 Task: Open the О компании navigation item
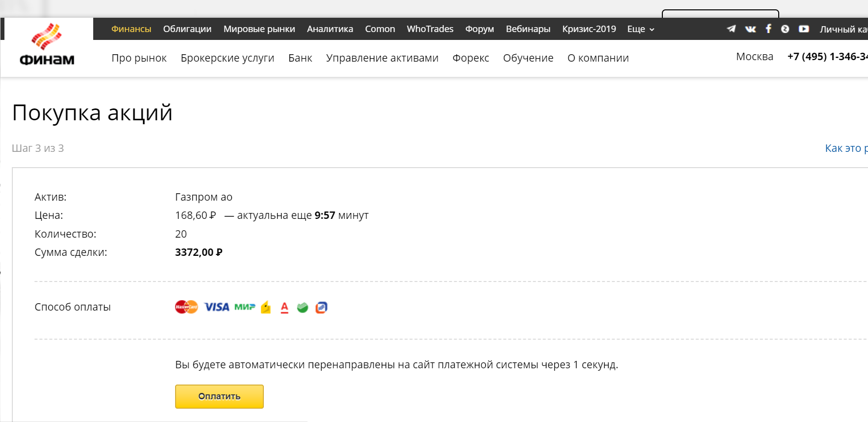tap(598, 58)
